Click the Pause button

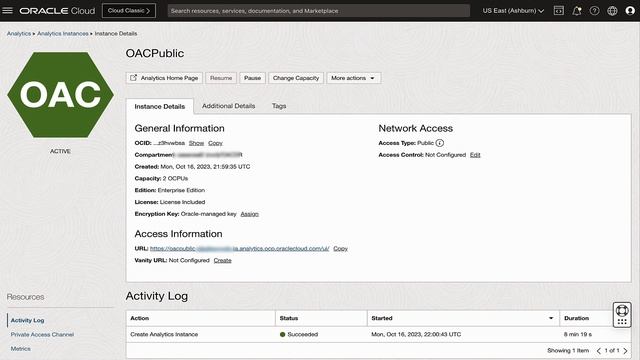pos(252,78)
